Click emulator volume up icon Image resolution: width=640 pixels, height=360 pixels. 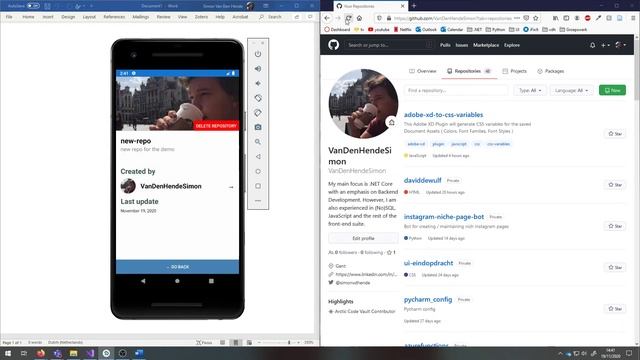click(258, 69)
